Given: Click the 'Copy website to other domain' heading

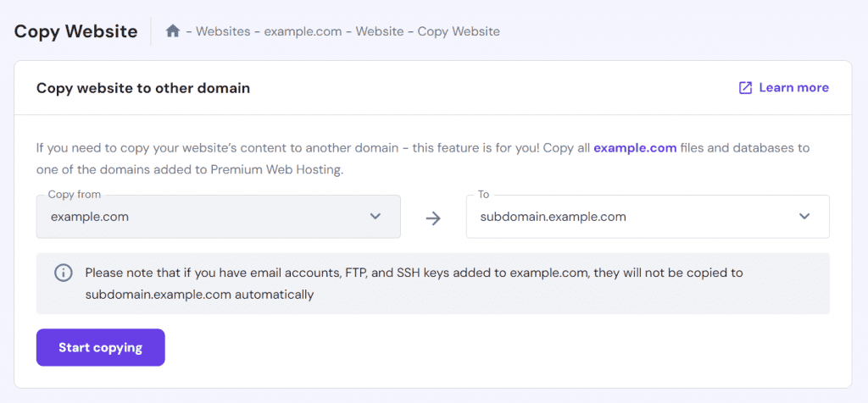Looking at the screenshot, I should click(x=143, y=88).
